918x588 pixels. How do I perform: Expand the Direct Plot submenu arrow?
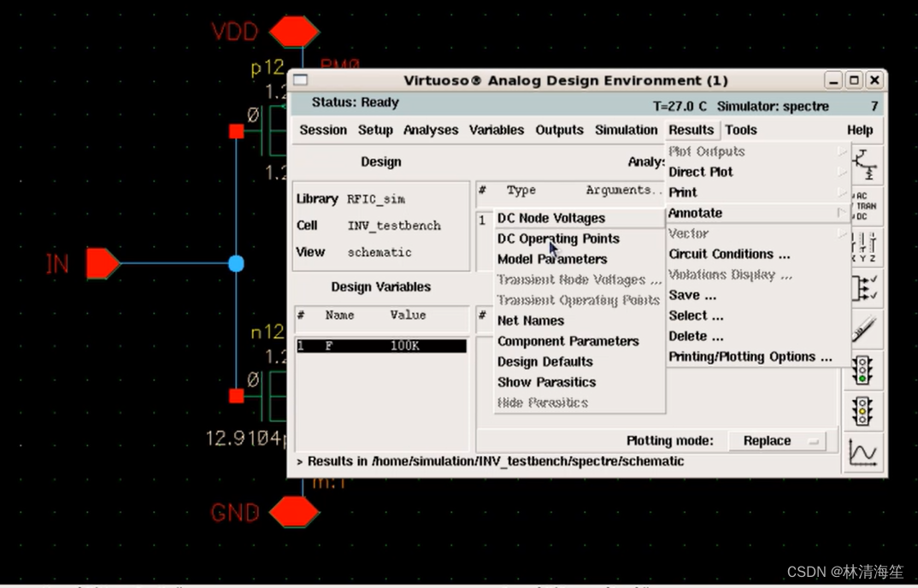pyautogui.click(x=842, y=172)
